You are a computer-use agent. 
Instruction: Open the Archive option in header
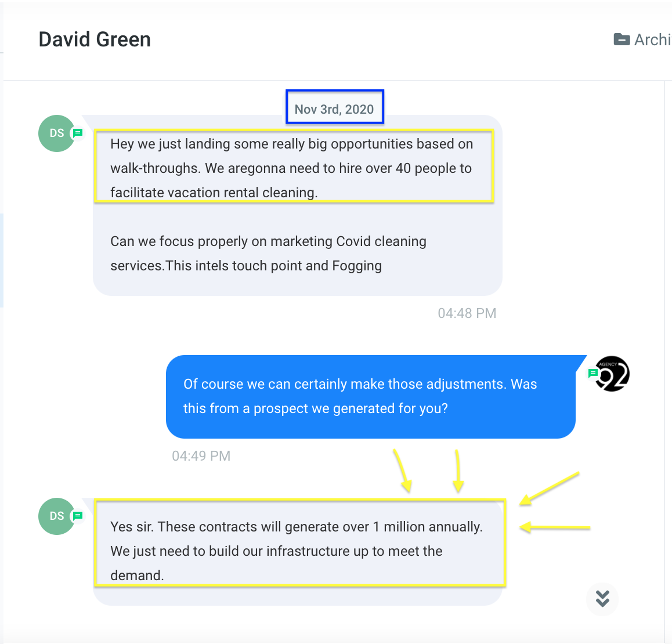pos(642,39)
